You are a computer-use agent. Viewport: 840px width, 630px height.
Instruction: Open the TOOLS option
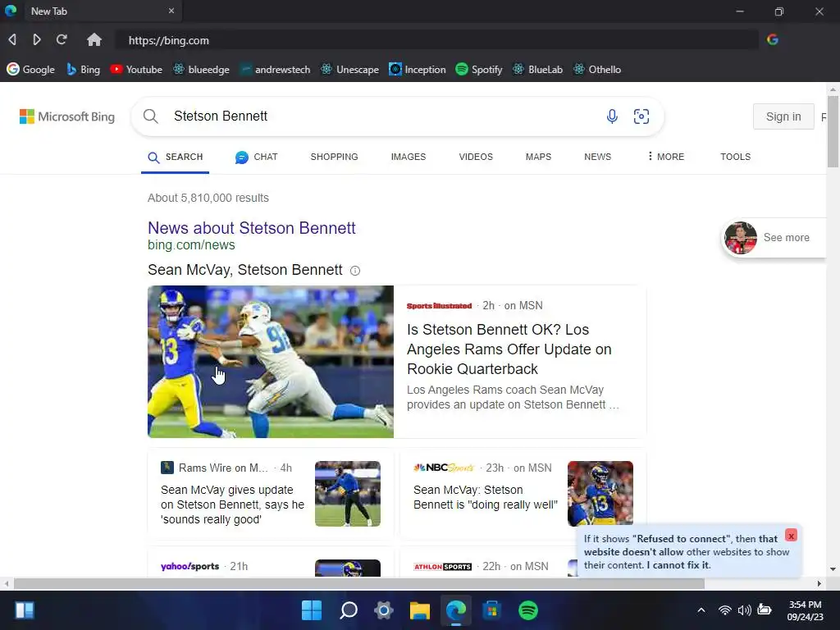point(735,157)
